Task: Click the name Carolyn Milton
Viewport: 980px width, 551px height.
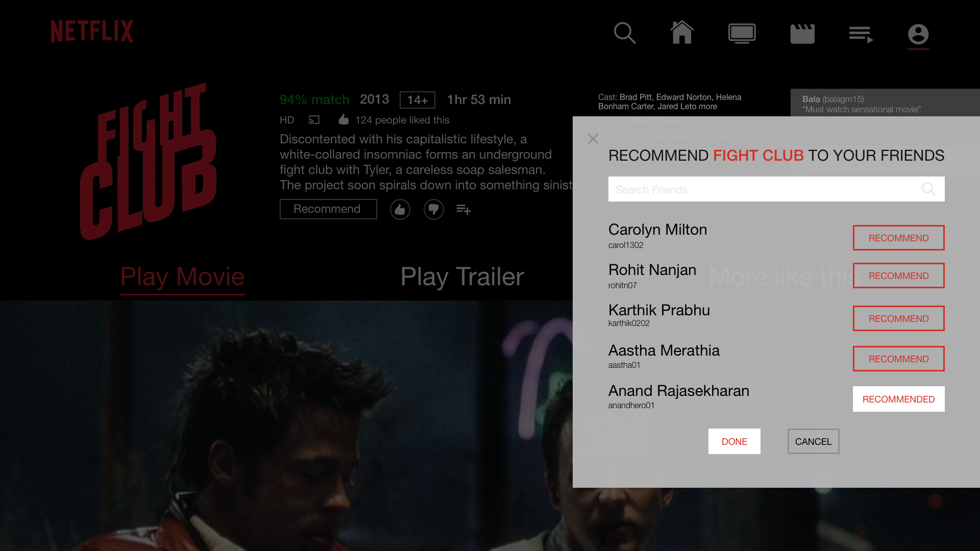Action: [x=658, y=230]
